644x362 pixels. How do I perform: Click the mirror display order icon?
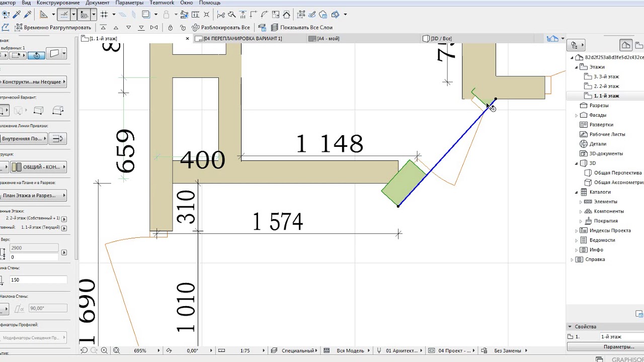click(x=154, y=28)
